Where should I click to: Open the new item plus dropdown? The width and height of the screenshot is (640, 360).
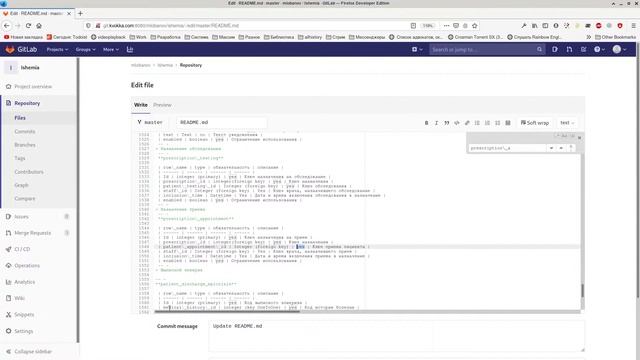click(x=417, y=49)
